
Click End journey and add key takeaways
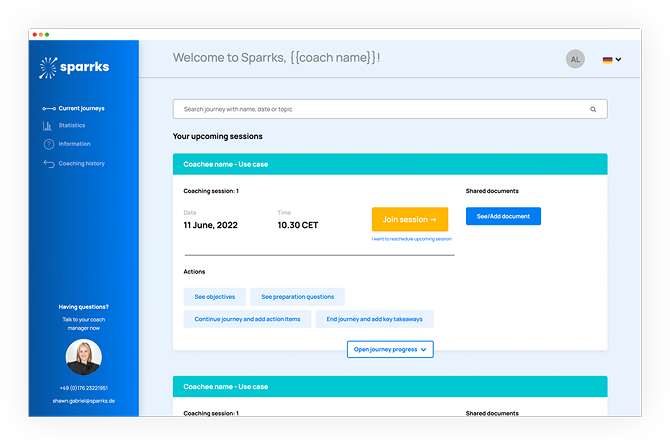tap(374, 319)
